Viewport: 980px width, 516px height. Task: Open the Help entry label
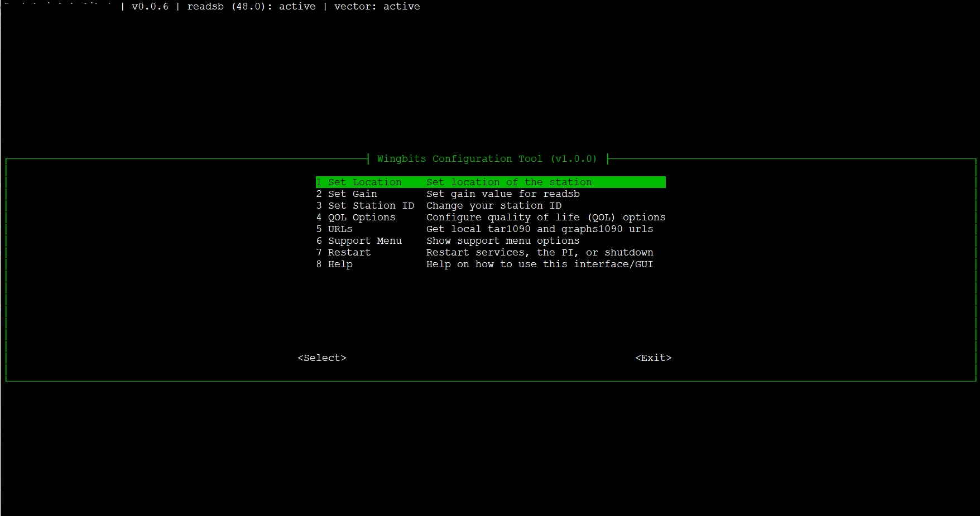coord(340,264)
